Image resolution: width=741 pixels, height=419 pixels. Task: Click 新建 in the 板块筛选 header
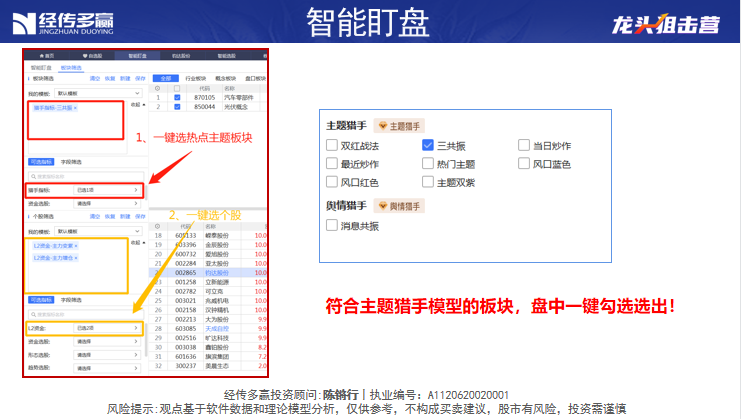[x=125, y=78]
